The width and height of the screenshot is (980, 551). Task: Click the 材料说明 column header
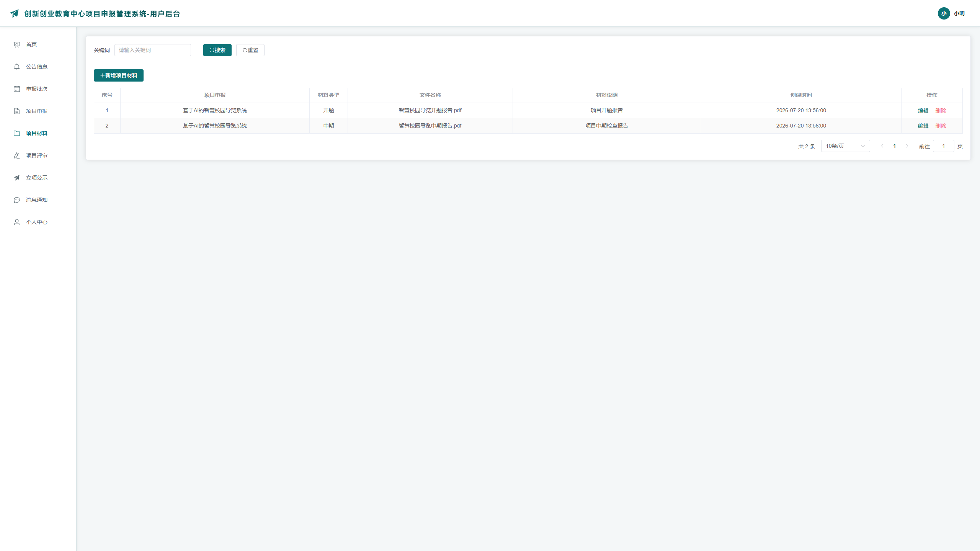(x=606, y=95)
